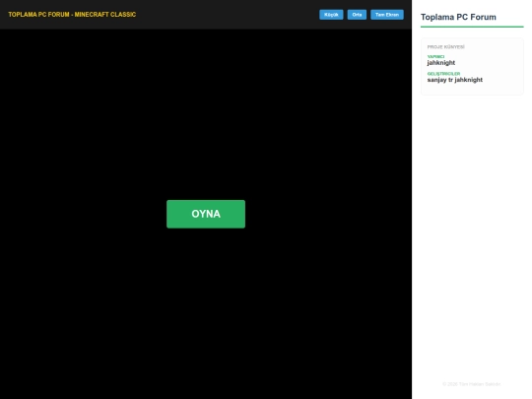Click the Toplama PC Forum sidebar heading
The width and height of the screenshot is (532, 399).
click(458, 17)
